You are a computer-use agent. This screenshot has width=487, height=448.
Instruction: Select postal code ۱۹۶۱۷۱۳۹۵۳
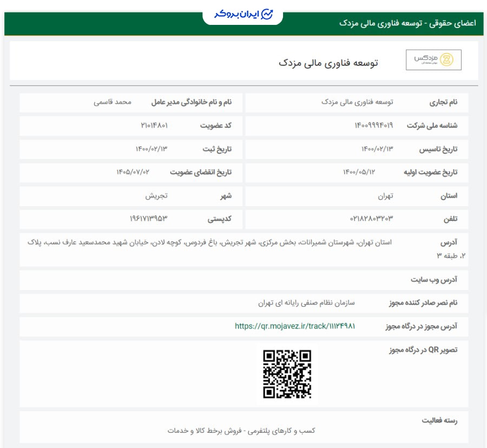(x=148, y=219)
